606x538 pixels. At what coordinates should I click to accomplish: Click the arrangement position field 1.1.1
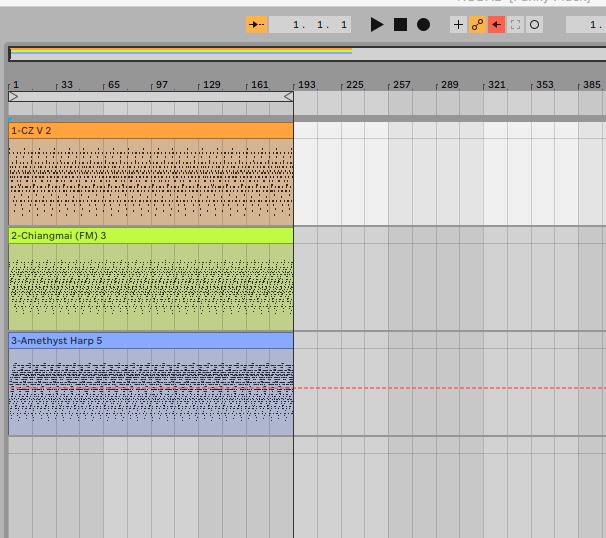click(x=310, y=25)
